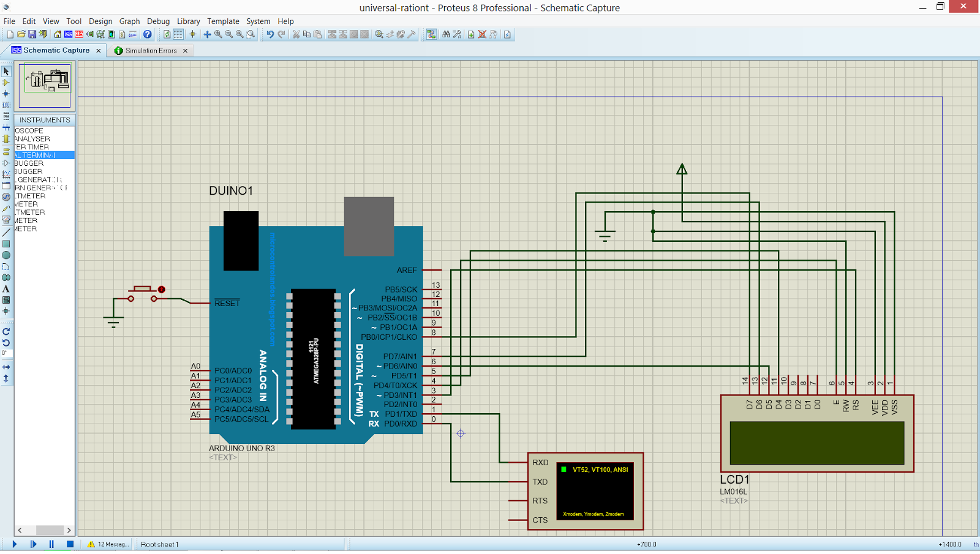Switch to the Simulation Errors tab
The height and width of the screenshot is (554, 980).
point(151,51)
